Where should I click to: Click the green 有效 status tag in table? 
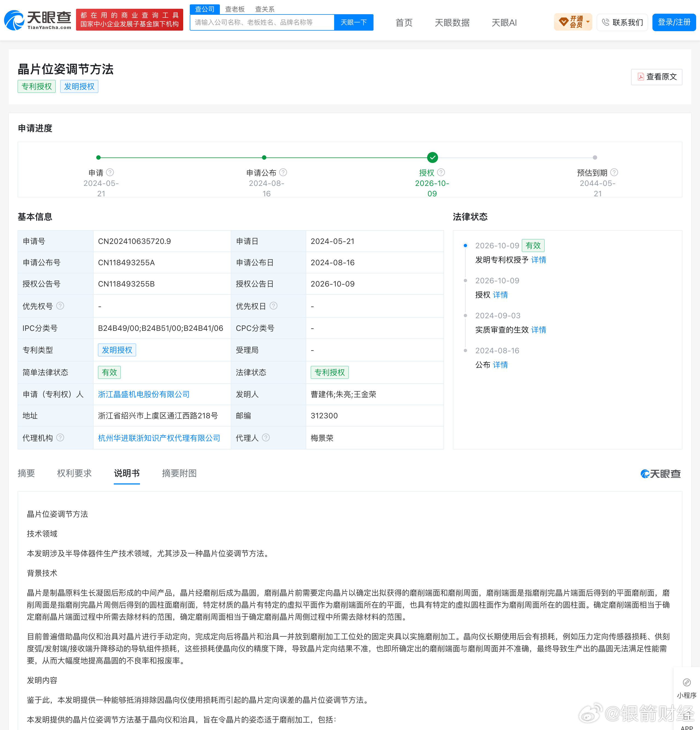click(x=109, y=372)
